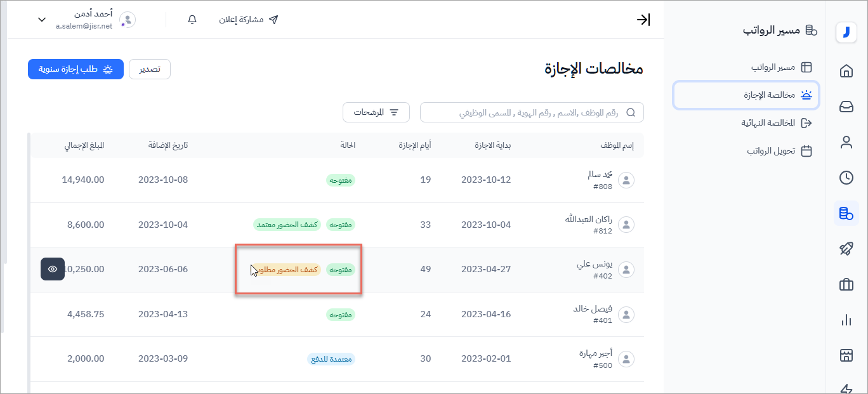The image size is (868, 394).
Task: Open the home icon in sidebar
Action: [846, 71]
